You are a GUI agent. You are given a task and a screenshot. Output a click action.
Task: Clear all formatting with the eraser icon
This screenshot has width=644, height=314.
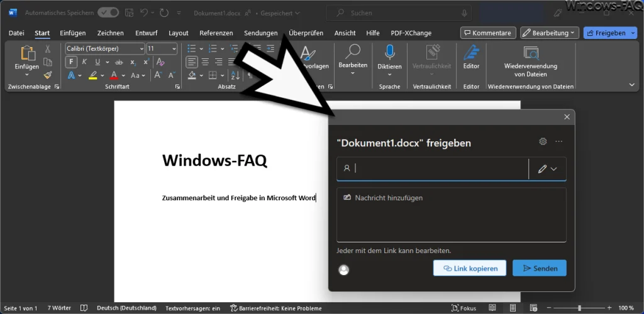[x=160, y=62]
